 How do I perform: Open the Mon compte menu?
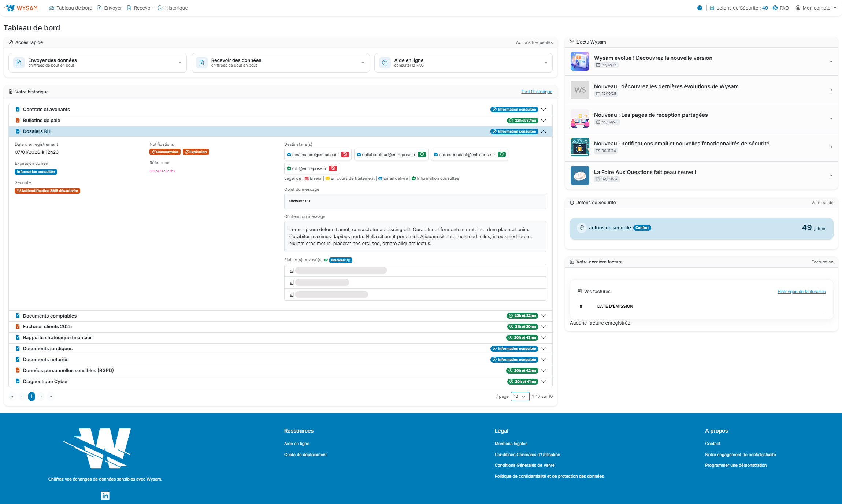coord(816,8)
